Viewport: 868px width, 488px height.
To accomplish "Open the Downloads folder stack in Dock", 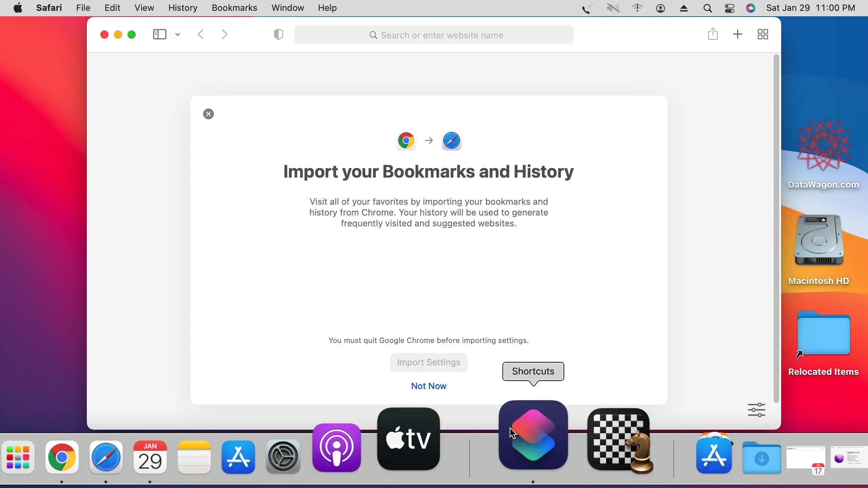I will pyautogui.click(x=762, y=458).
